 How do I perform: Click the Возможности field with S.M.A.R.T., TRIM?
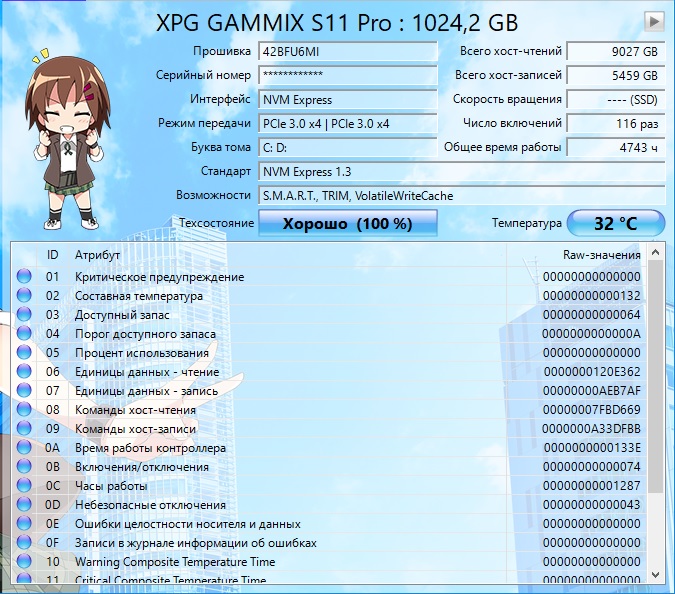(461, 196)
